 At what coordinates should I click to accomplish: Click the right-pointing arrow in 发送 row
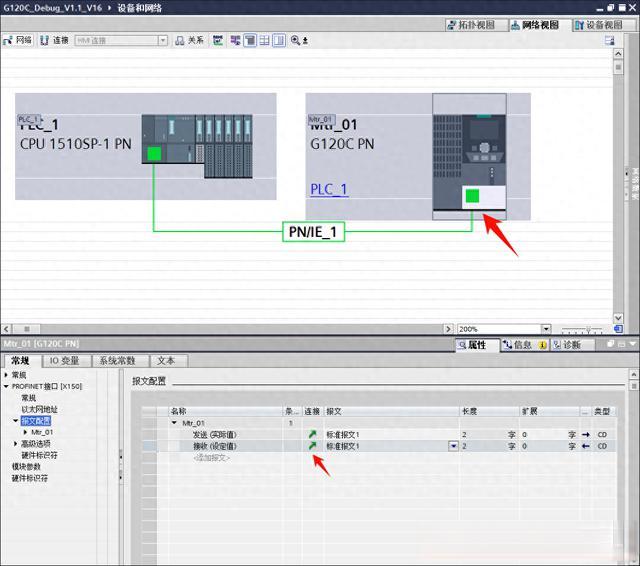coord(586,435)
